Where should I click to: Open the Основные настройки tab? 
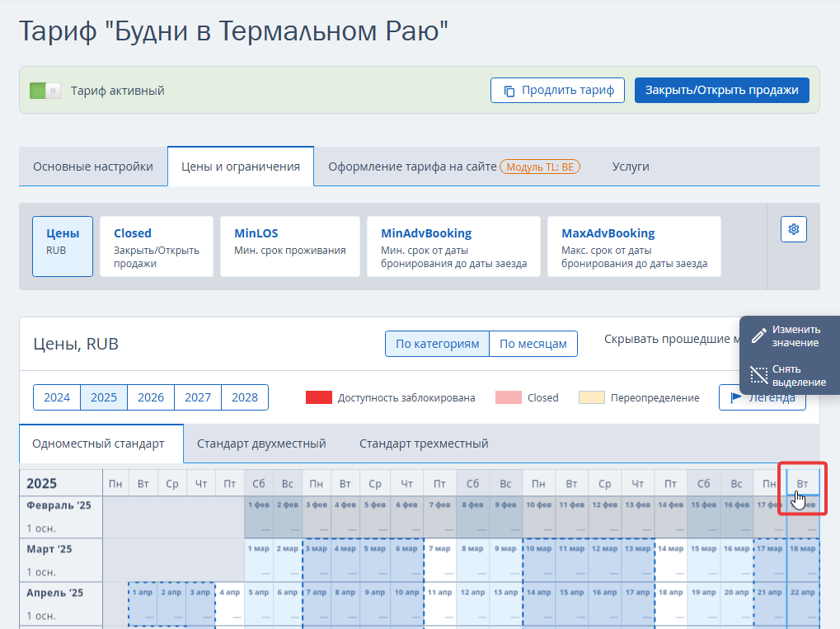(x=93, y=167)
